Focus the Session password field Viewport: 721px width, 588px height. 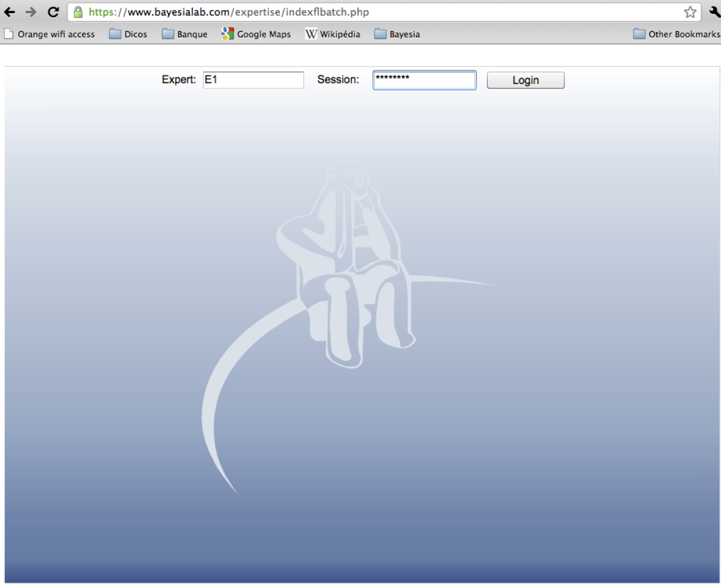tap(425, 80)
